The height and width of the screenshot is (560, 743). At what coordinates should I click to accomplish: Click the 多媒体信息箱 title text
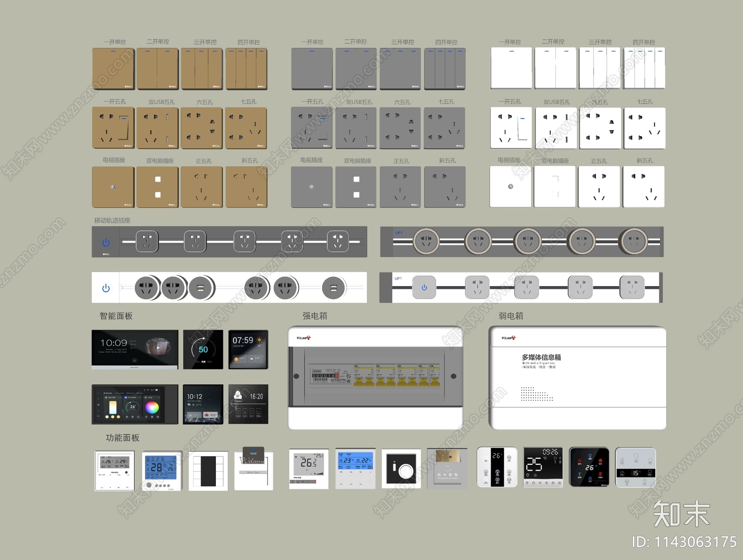541,357
